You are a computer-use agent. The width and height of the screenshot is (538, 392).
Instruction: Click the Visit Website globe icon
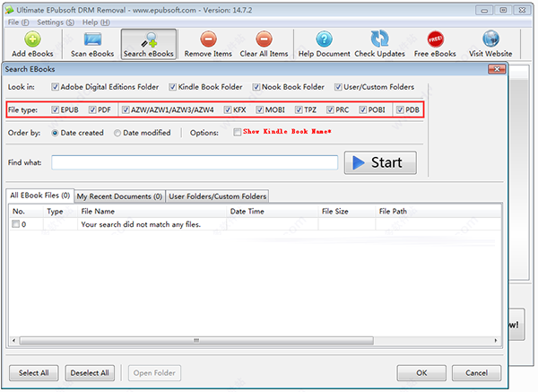490,39
